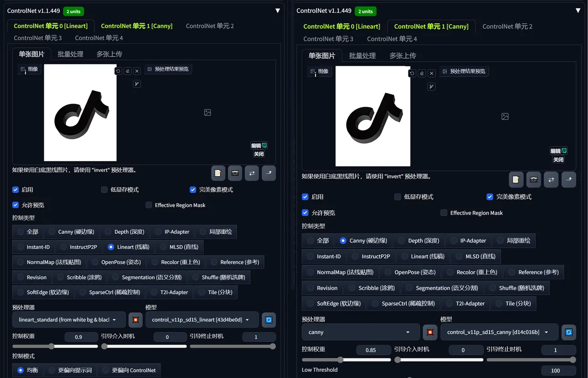Enable the 低显存模式 checkbox in the left panel

pyautogui.click(x=104, y=190)
